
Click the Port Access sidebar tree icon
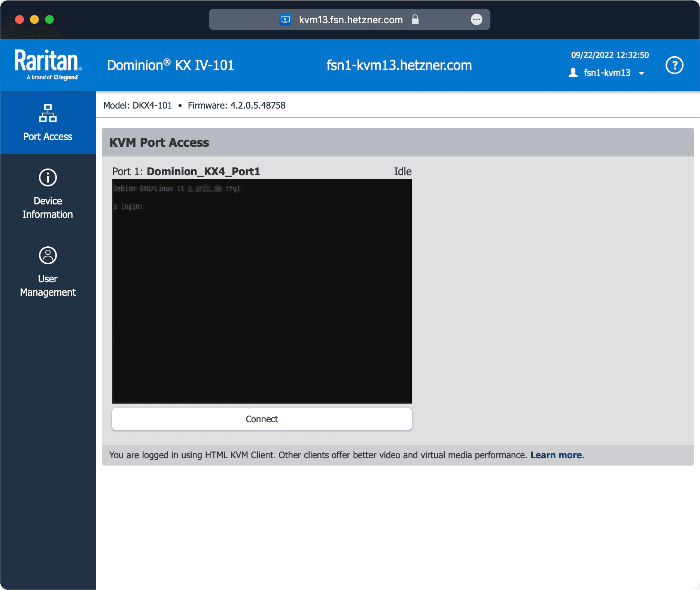pyautogui.click(x=48, y=112)
